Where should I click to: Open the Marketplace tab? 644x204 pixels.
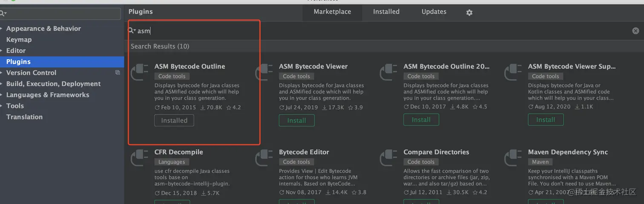pyautogui.click(x=332, y=12)
